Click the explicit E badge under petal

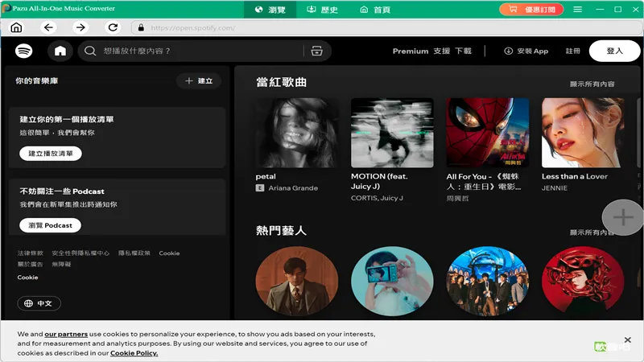[259, 188]
